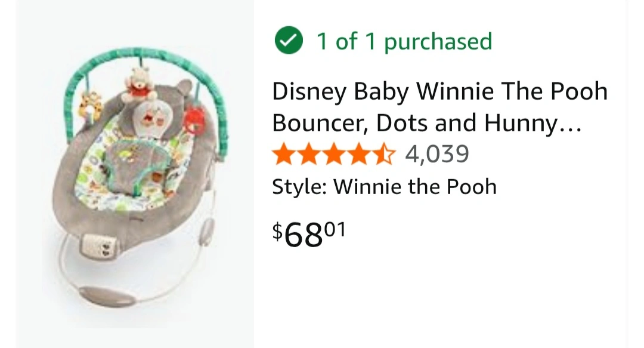The width and height of the screenshot is (644, 348).
Task: Click the Pooh plush on the toy bar
Action: (138, 85)
